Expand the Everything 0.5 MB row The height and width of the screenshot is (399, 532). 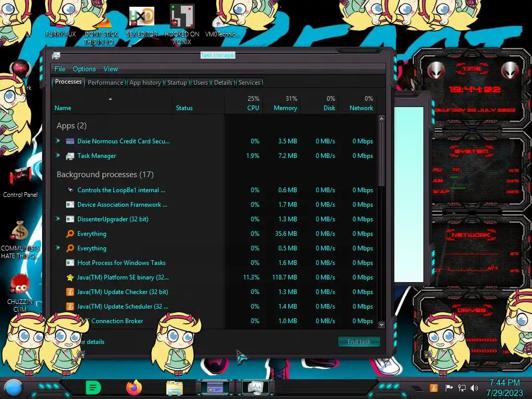[58, 248]
